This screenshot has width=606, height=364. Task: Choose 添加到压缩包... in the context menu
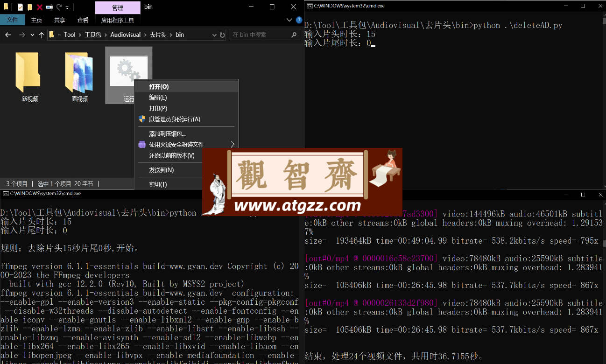click(186, 134)
